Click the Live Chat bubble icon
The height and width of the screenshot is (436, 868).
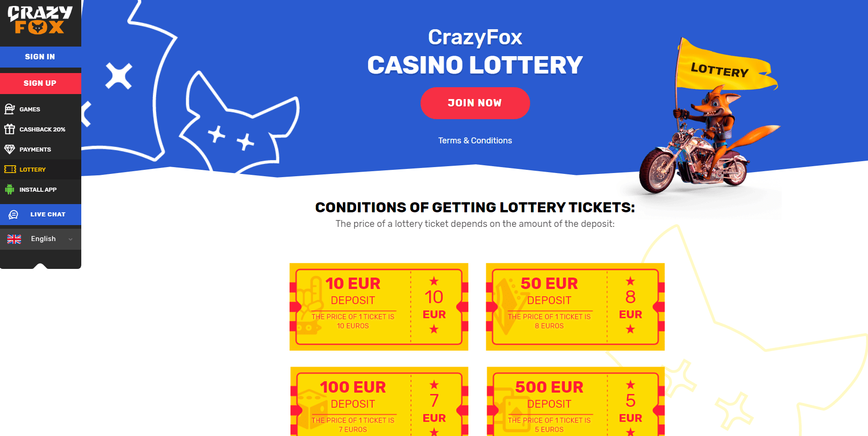click(x=14, y=215)
